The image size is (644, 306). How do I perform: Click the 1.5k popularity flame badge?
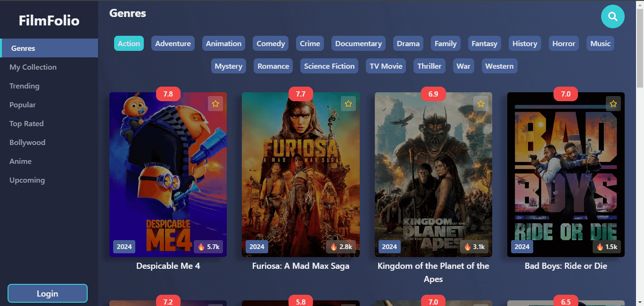pyautogui.click(x=607, y=247)
